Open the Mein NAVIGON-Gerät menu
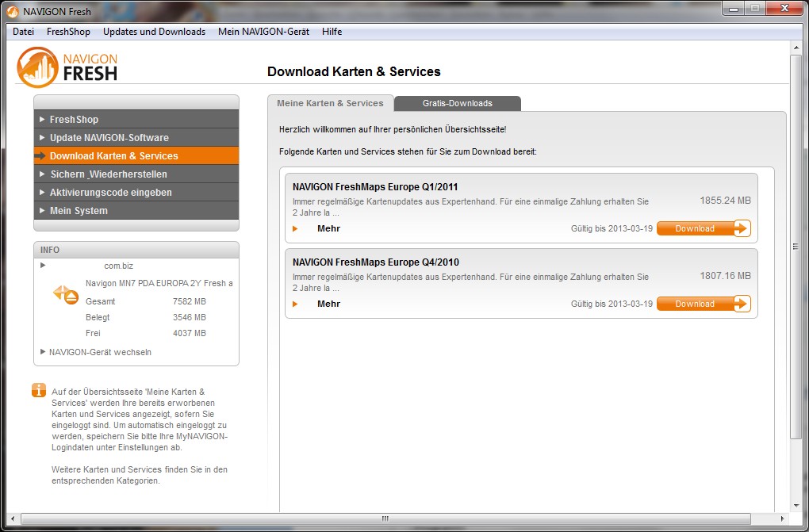Image resolution: width=809 pixels, height=532 pixels. tap(263, 32)
